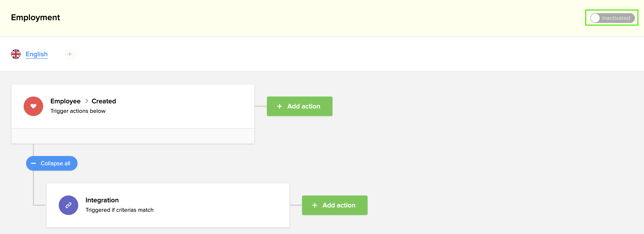The width and height of the screenshot is (644, 234).
Task: Click the purple Integration link icon
Action: [x=68, y=205]
